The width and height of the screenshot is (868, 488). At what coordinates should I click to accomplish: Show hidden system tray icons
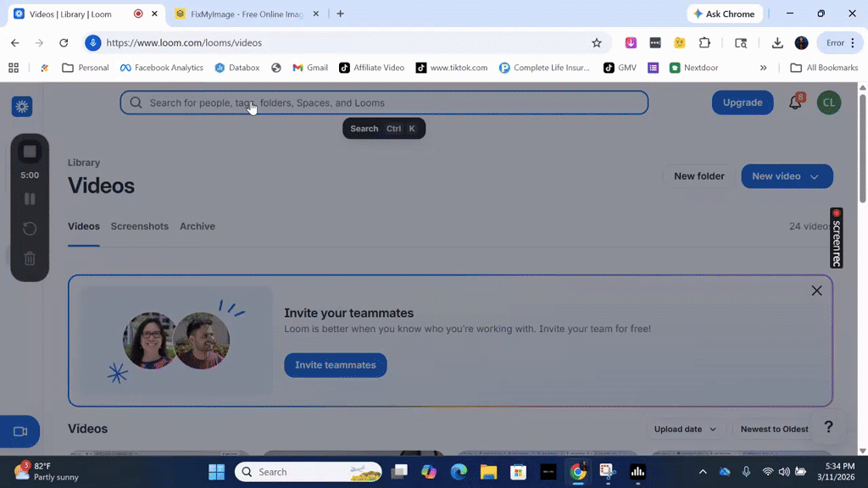tap(703, 472)
